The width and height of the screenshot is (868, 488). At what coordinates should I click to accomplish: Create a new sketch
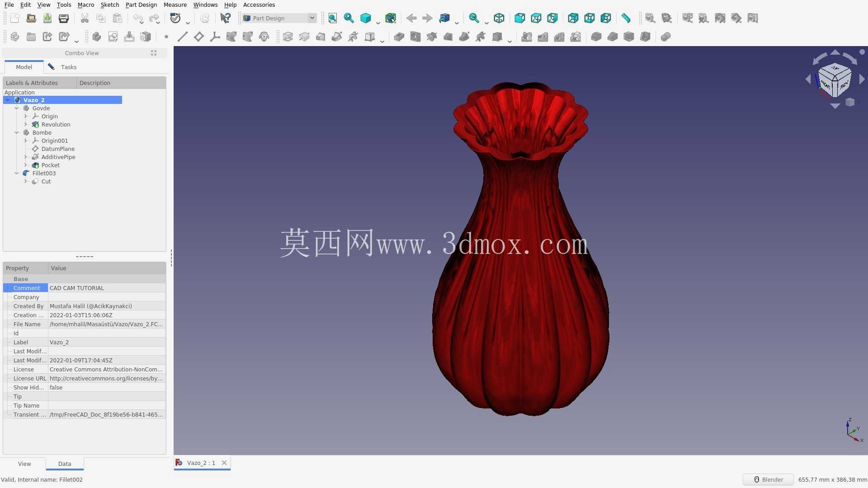113,37
